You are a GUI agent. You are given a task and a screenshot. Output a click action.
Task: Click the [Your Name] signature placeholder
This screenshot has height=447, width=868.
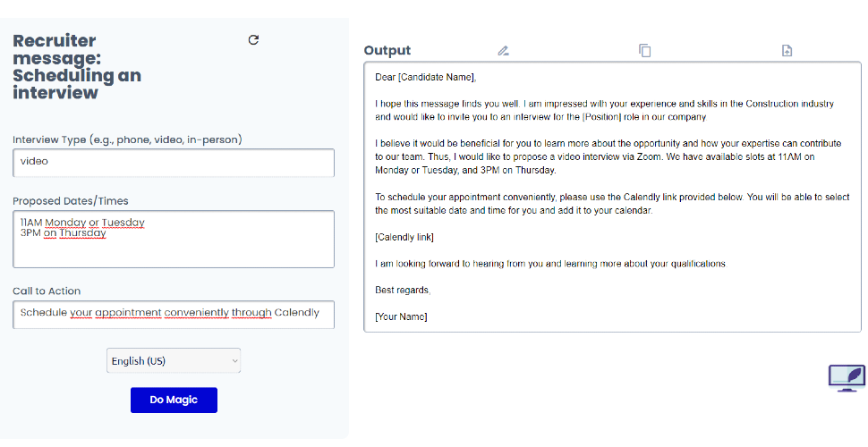(x=401, y=316)
